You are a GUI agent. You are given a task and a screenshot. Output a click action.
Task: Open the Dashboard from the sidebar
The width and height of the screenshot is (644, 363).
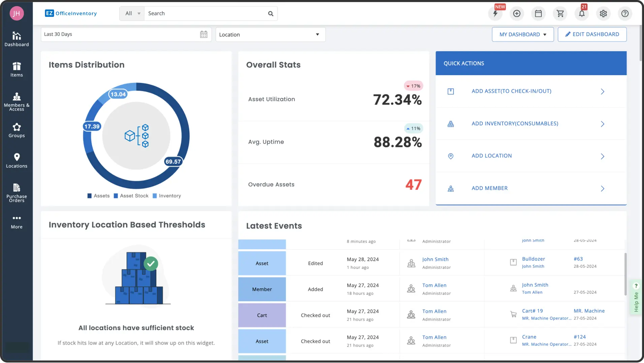(17, 39)
